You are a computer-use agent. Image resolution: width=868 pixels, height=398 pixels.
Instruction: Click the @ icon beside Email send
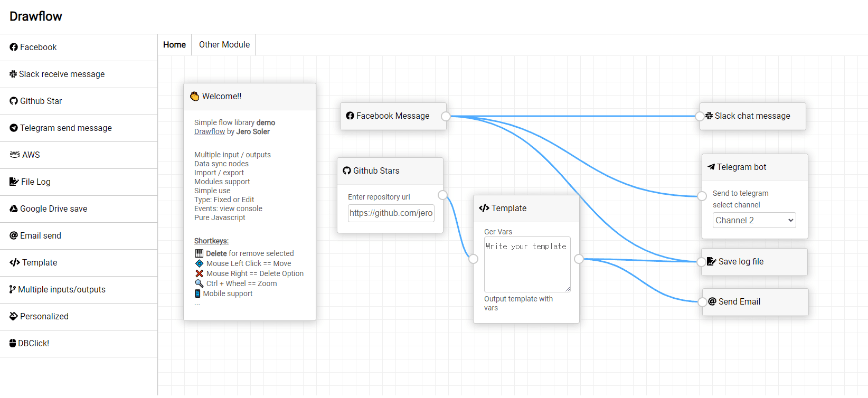point(14,235)
